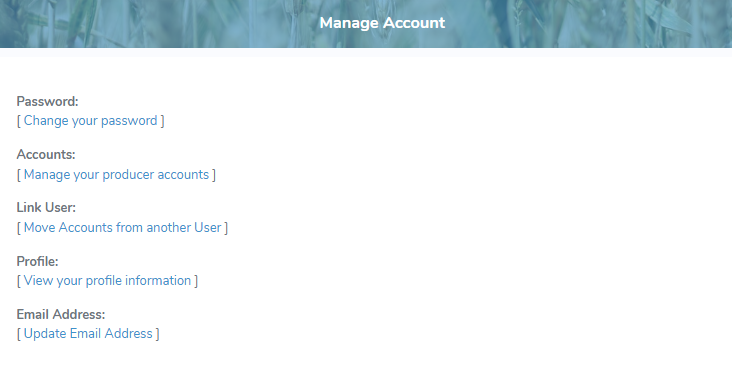Image resolution: width=732 pixels, height=378 pixels.
Task: Click the Update Email Address link
Action: click(x=88, y=334)
